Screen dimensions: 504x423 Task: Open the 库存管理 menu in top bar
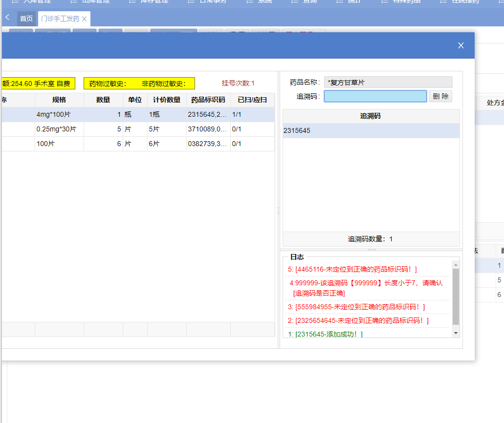click(x=149, y=1)
